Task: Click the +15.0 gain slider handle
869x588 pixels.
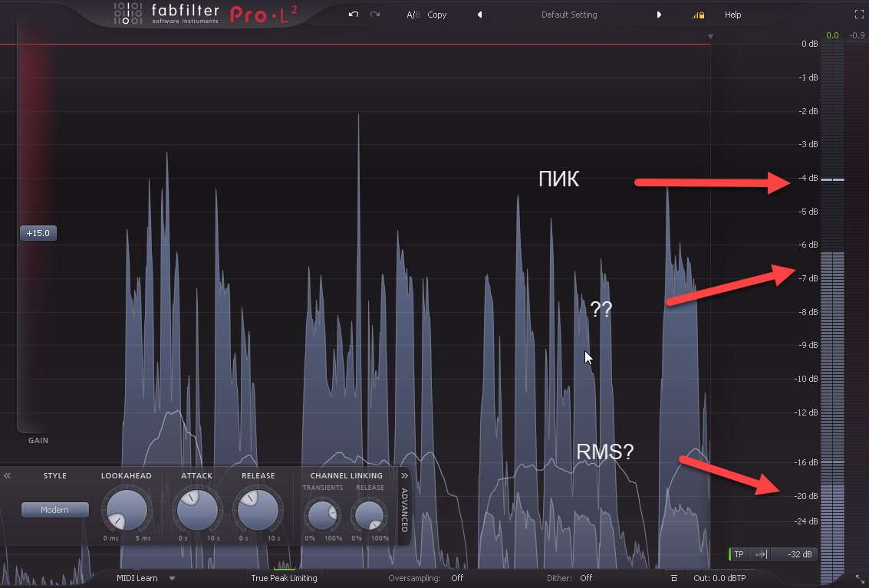Action: 38,233
